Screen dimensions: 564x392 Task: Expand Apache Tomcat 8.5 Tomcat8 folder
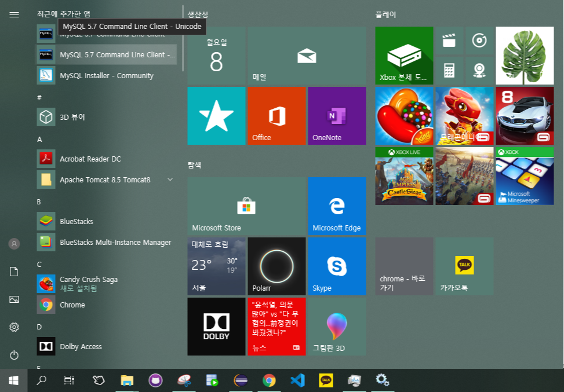coord(107,179)
